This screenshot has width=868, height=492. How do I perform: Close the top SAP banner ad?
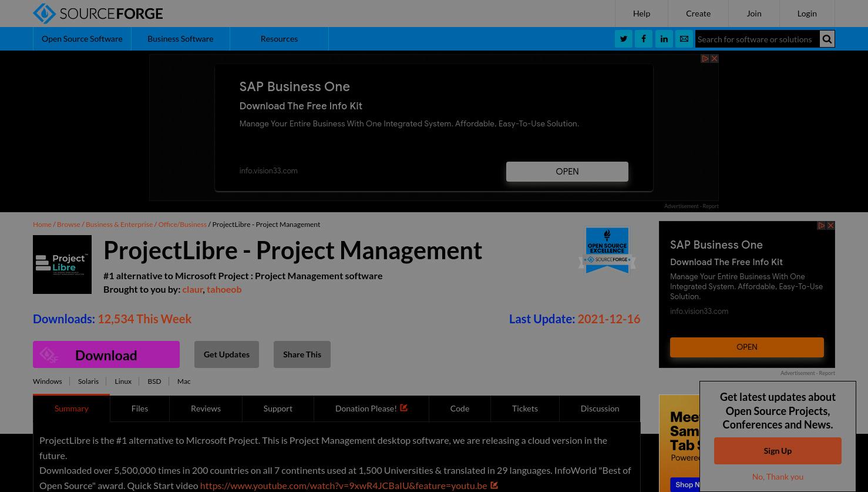[714, 59]
